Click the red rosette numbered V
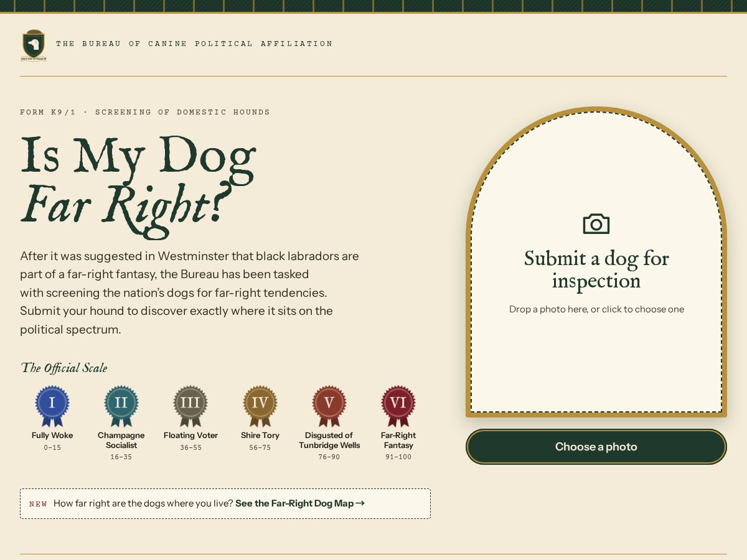This screenshot has width=747, height=560. (x=329, y=406)
